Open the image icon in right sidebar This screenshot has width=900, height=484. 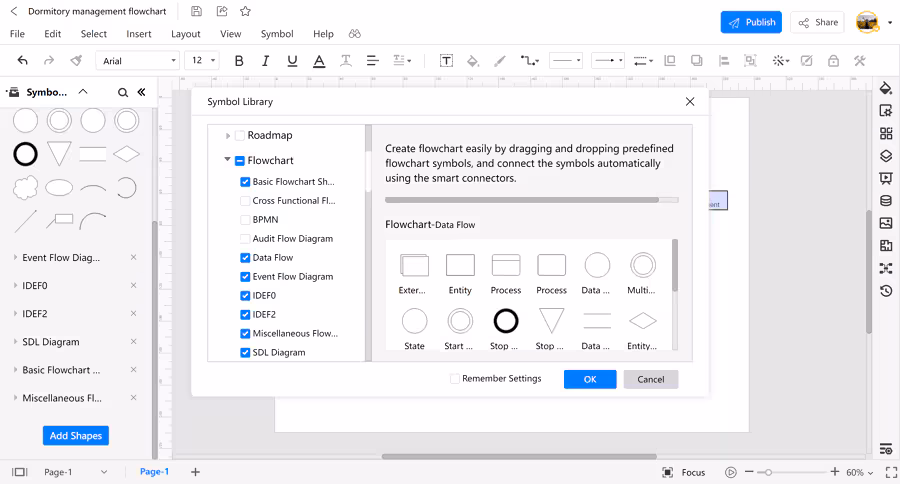[x=886, y=223]
